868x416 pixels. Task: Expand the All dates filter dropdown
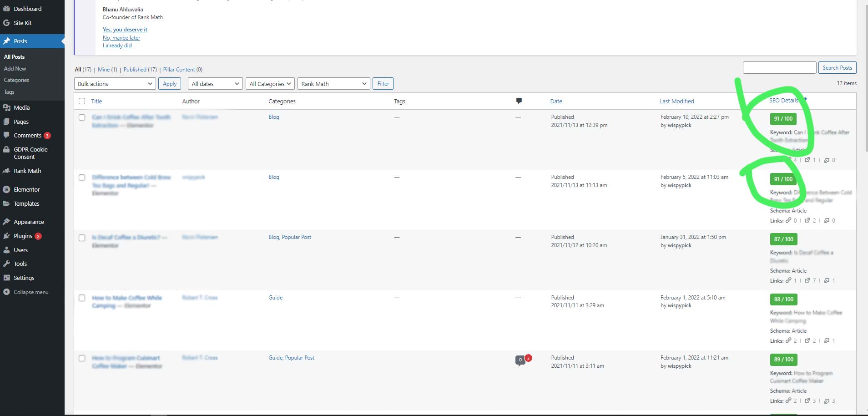click(214, 83)
